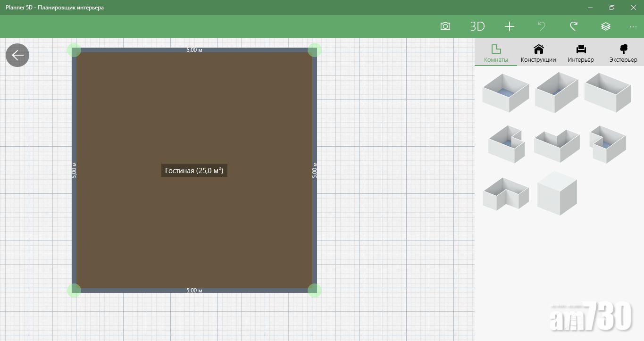Switch to 3D view mode

[477, 26]
